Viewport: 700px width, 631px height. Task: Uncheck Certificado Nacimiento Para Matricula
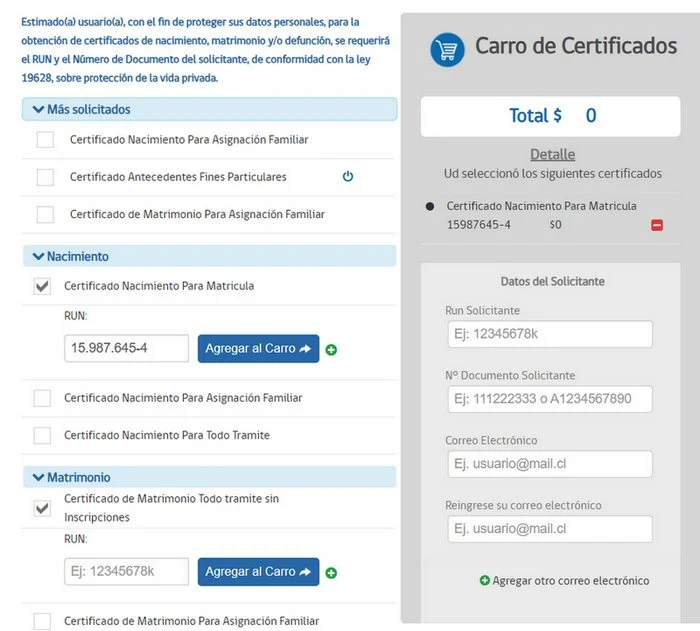click(x=43, y=286)
